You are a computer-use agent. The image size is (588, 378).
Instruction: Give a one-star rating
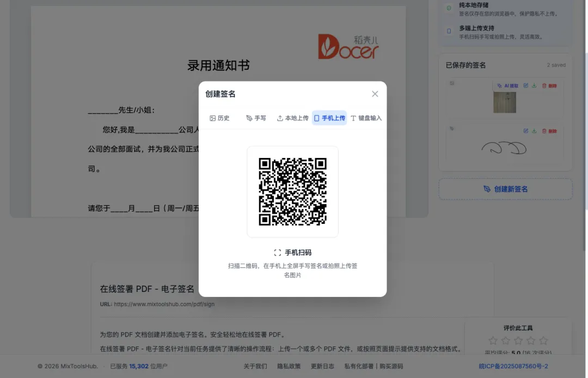pyautogui.click(x=493, y=340)
